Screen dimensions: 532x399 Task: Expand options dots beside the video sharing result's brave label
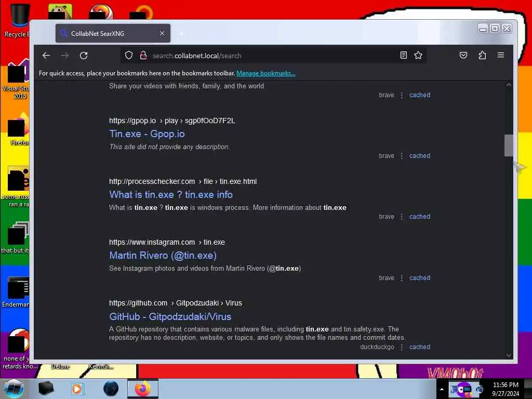(402, 95)
